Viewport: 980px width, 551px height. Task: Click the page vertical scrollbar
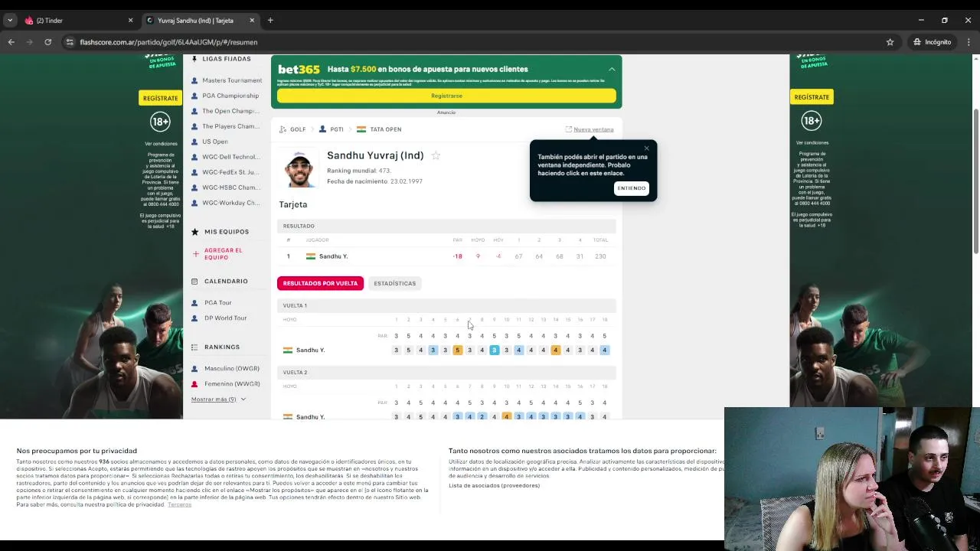click(975, 182)
